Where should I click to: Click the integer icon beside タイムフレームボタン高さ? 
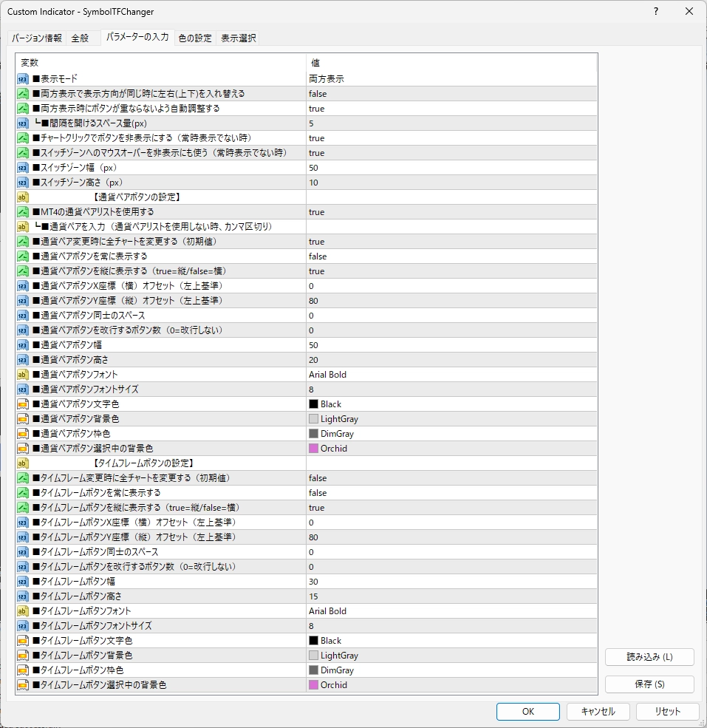coord(23,596)
